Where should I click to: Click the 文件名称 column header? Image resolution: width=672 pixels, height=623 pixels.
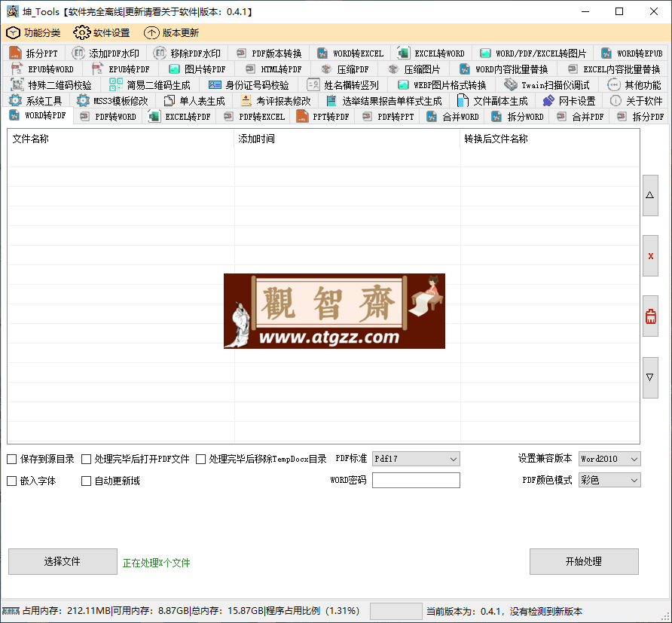point(121,139)
